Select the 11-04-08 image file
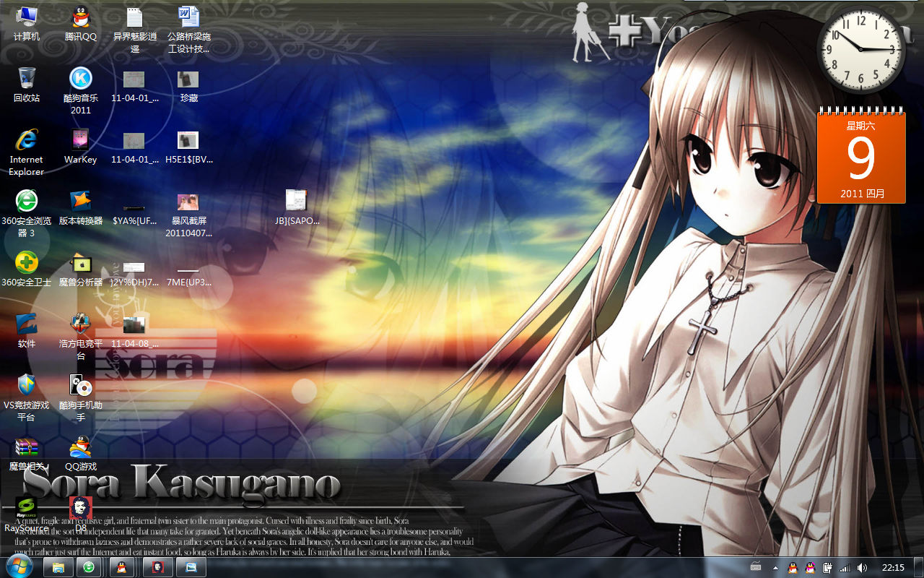924x578 pixels. pos(134,332)
